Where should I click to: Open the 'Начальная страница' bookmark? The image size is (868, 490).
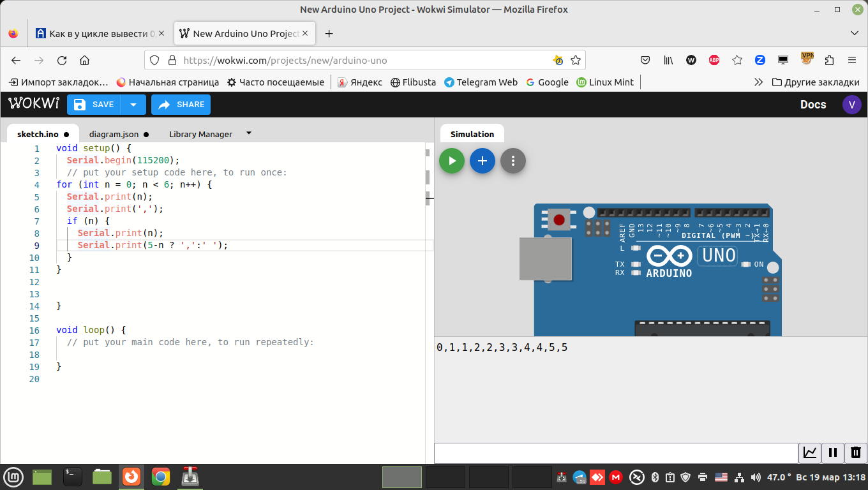(168, 82)
